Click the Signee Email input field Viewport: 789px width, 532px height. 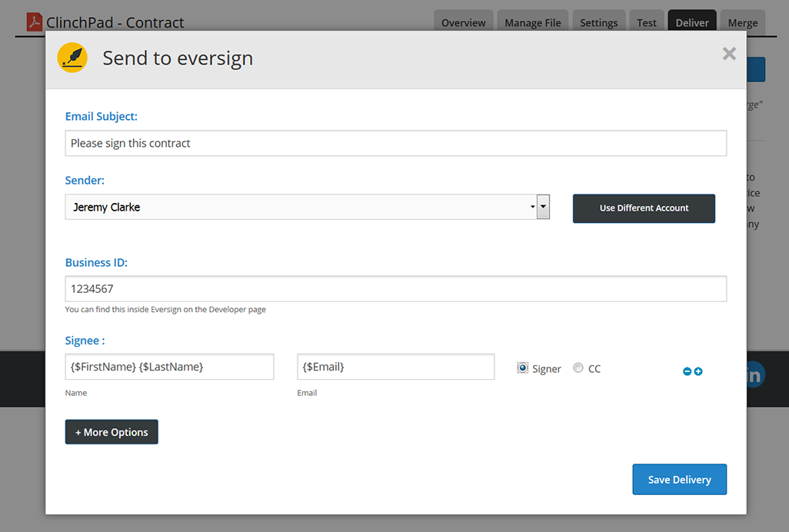tap(395, 367)
